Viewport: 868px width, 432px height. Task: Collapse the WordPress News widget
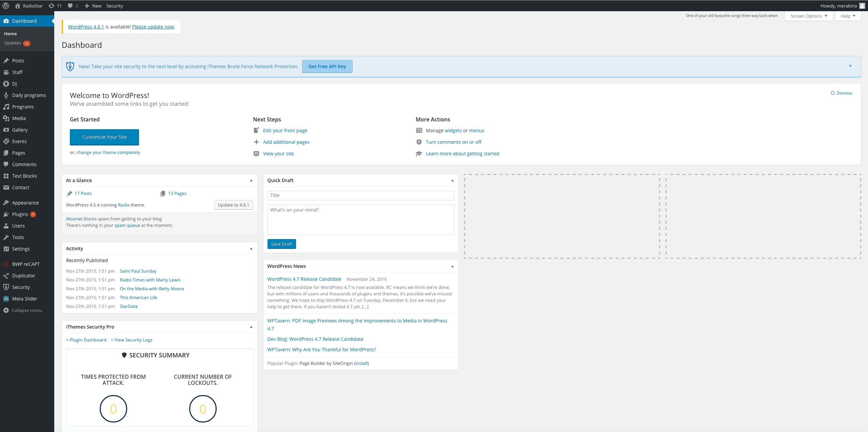pos(452,266)
